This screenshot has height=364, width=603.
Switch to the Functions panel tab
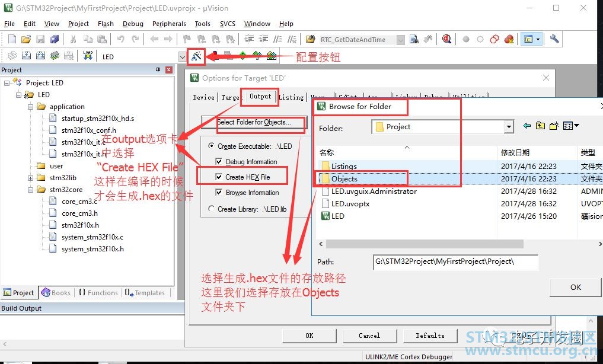[x=98, y=292]
